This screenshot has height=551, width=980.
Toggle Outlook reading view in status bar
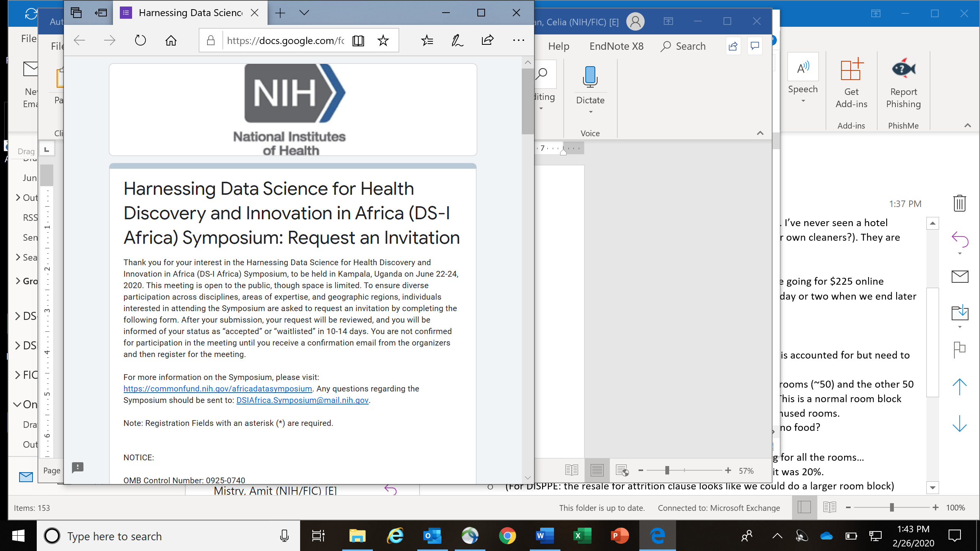click(830, 508)
